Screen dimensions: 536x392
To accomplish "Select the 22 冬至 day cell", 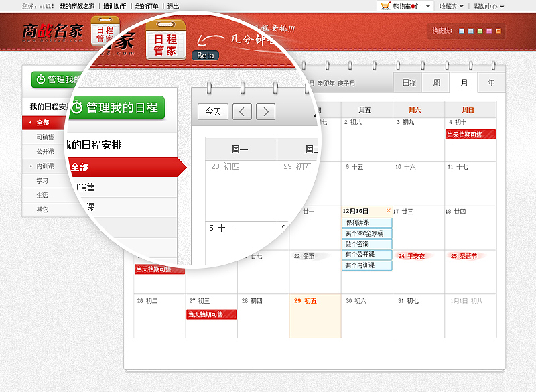I will click(x=315, y=272).
